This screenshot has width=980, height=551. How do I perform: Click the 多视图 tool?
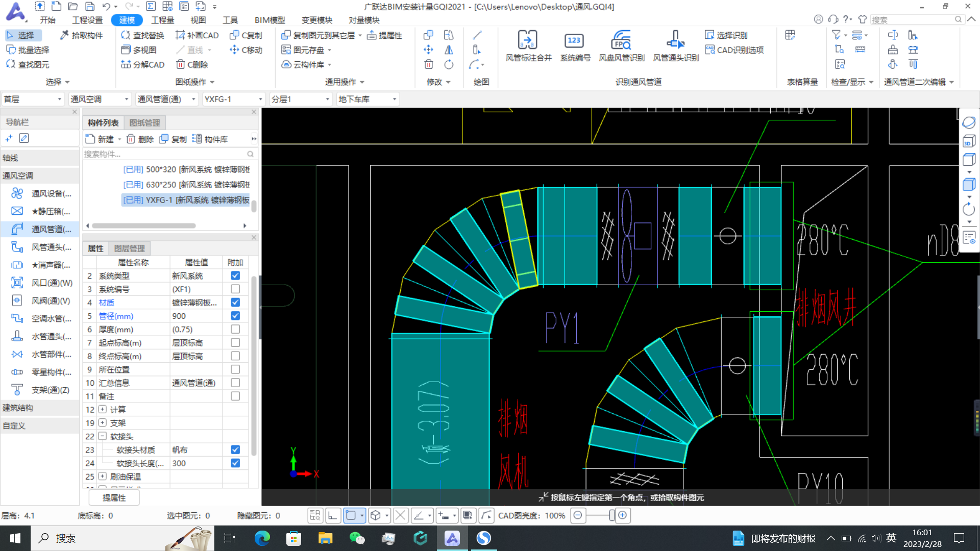coord(139,50)
